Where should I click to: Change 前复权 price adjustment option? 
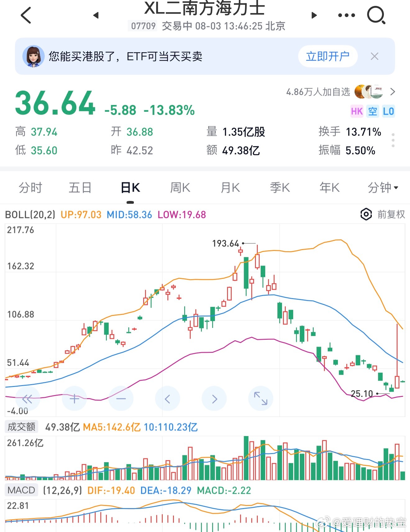coord(391,214)
